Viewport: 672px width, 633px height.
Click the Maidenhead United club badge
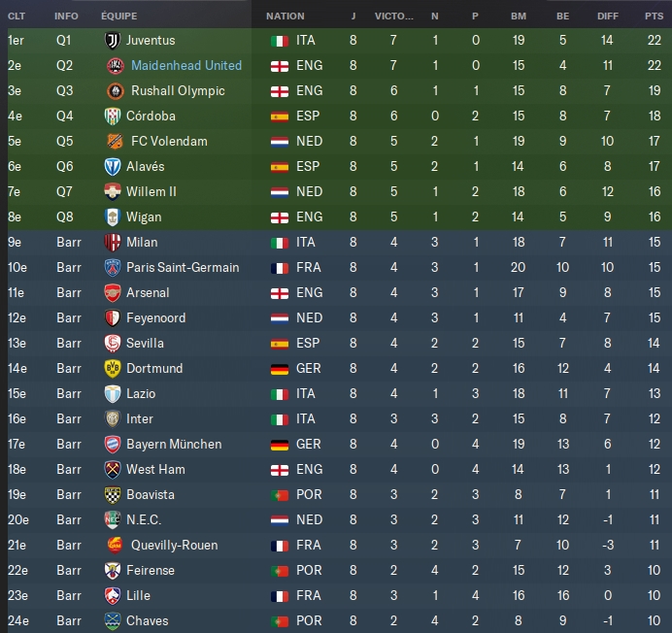(x=114, y=66)
